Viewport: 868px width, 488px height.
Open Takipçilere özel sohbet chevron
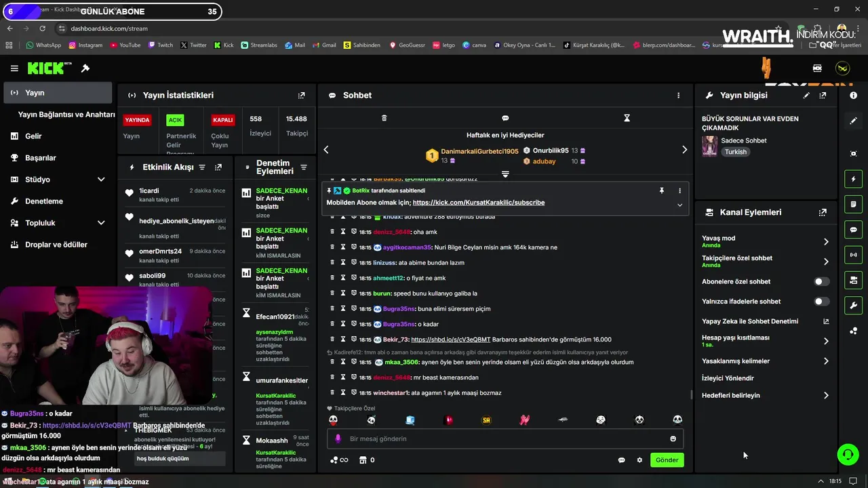826,261
